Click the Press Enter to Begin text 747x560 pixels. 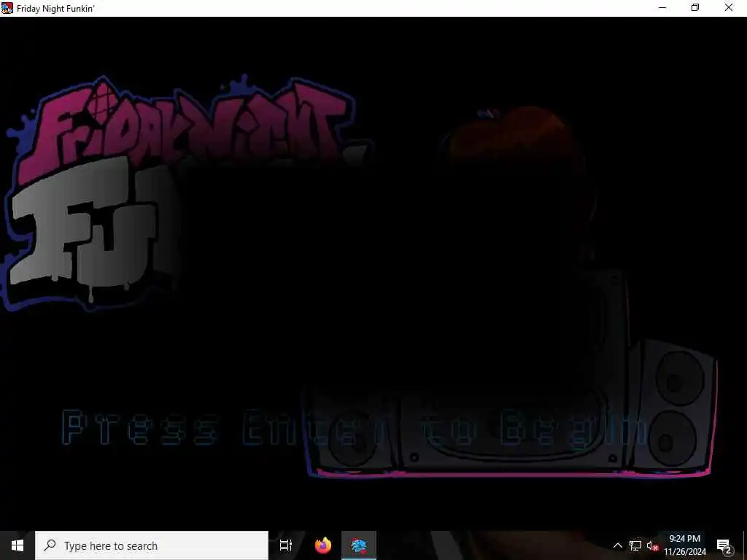click(355, 427)
